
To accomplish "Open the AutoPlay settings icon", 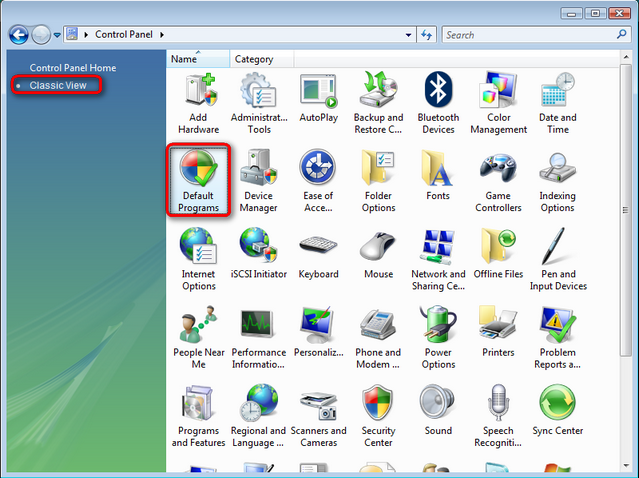I will pos(319,98).
